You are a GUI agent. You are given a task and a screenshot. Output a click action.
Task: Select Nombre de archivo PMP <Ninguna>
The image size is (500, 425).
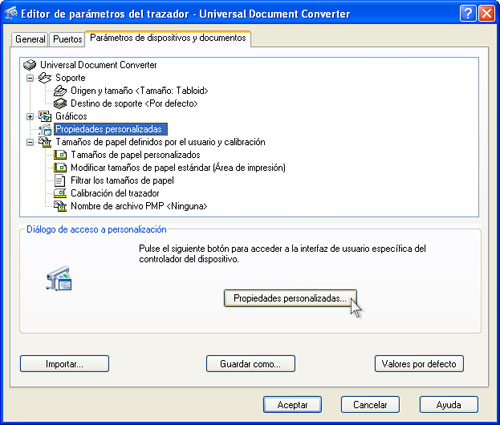point(139,206)
